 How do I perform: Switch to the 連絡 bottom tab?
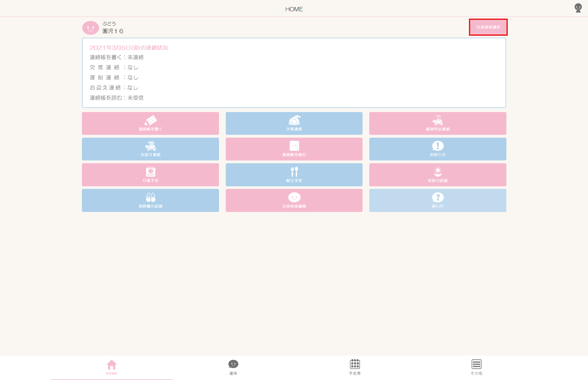(x=233, y=368)
